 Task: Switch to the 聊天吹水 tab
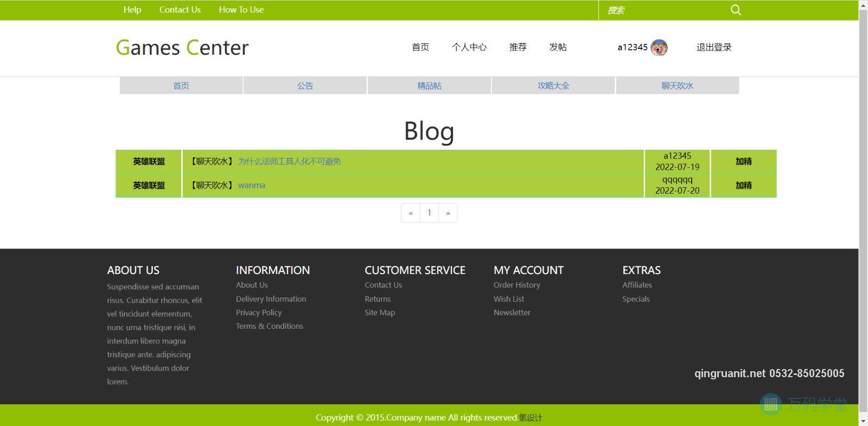[x=678, y=86]
